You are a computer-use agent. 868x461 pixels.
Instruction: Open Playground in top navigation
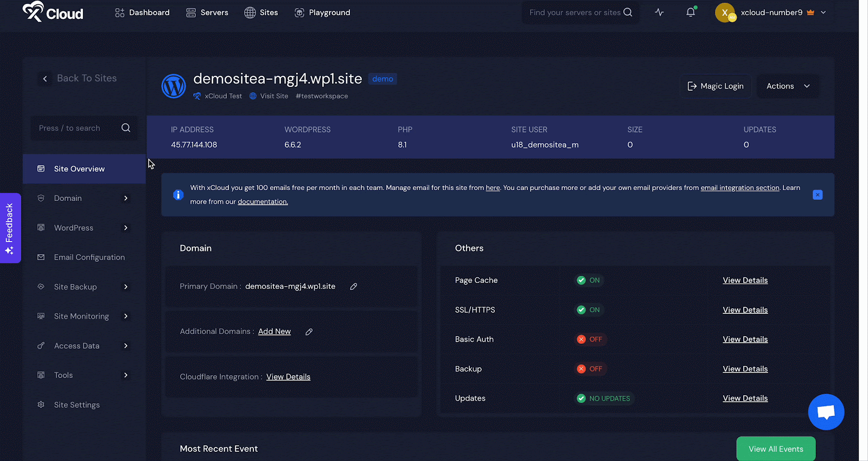pyautogui.click(x=322, y=12)
